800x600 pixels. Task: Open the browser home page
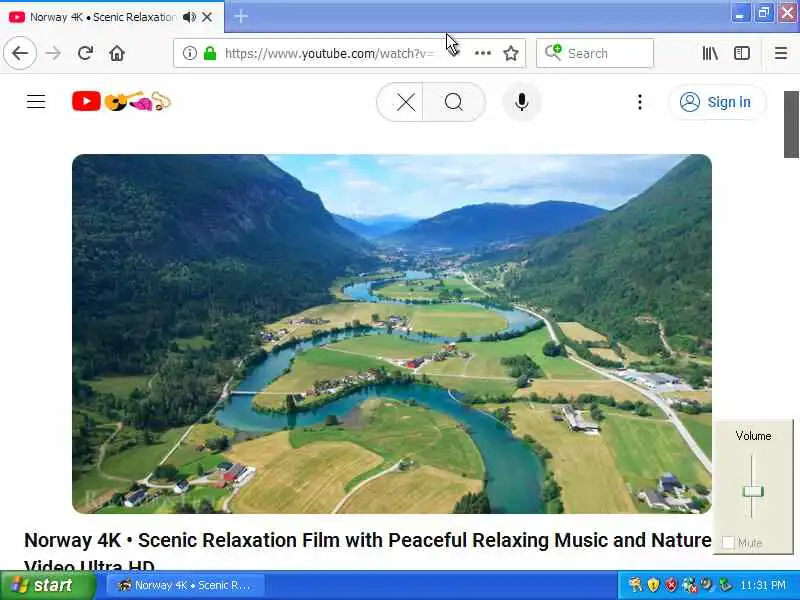[117, 53]
